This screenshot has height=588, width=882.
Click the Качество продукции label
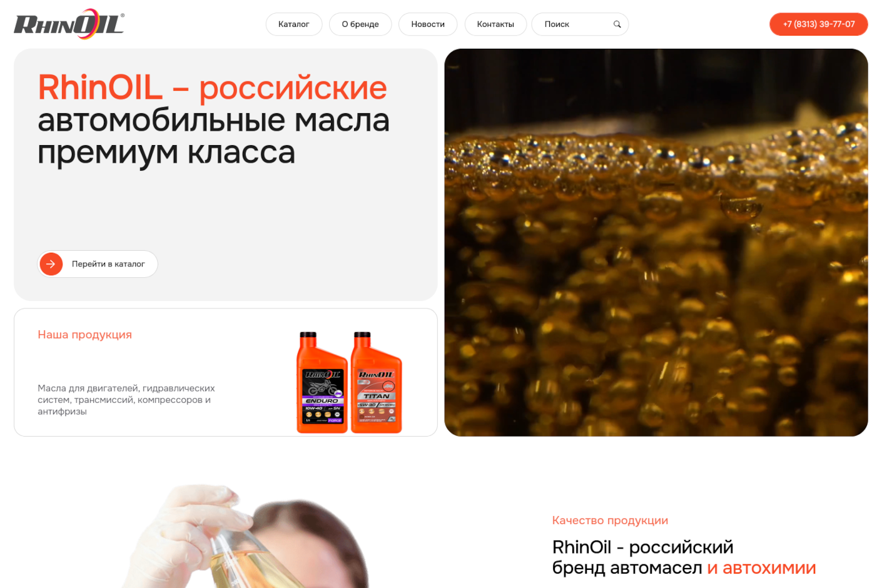click(610, 520)
